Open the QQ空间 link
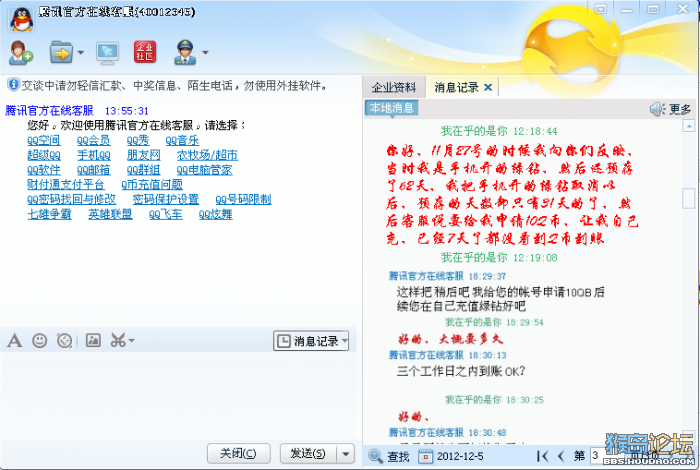This screenshot has height=470, width=700. tap(43, 140)
